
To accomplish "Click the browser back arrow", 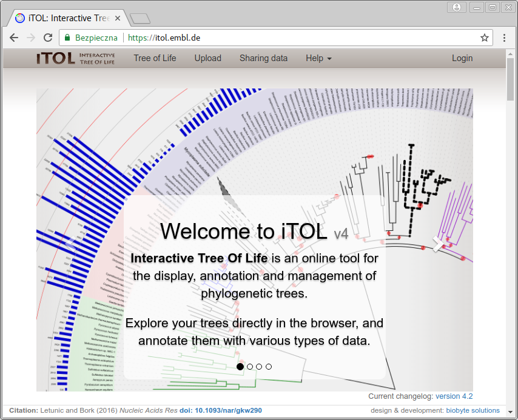I will coord(14,38).
